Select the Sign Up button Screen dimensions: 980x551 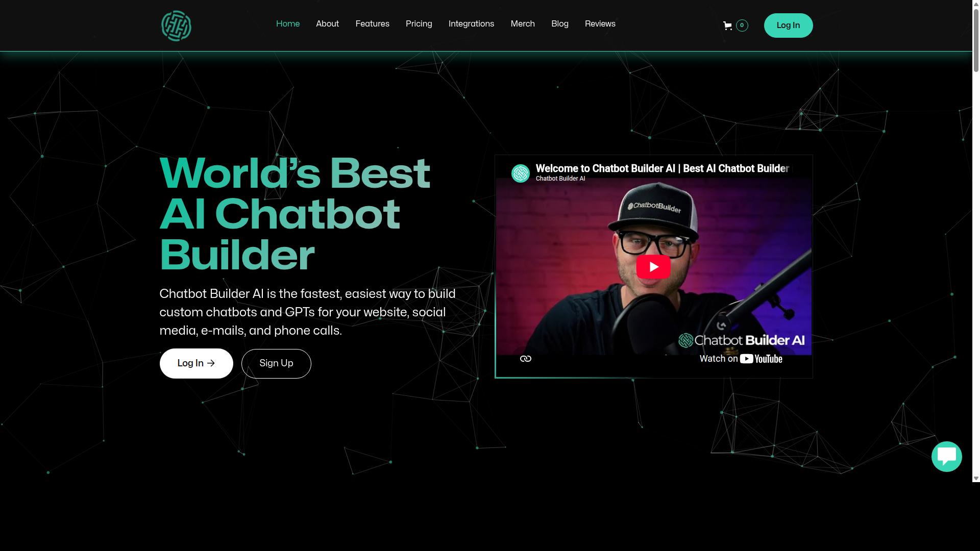tap(276, 363)
